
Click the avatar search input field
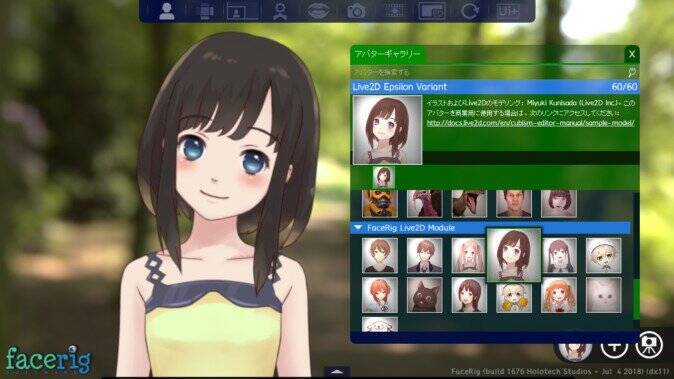[488, 72]
